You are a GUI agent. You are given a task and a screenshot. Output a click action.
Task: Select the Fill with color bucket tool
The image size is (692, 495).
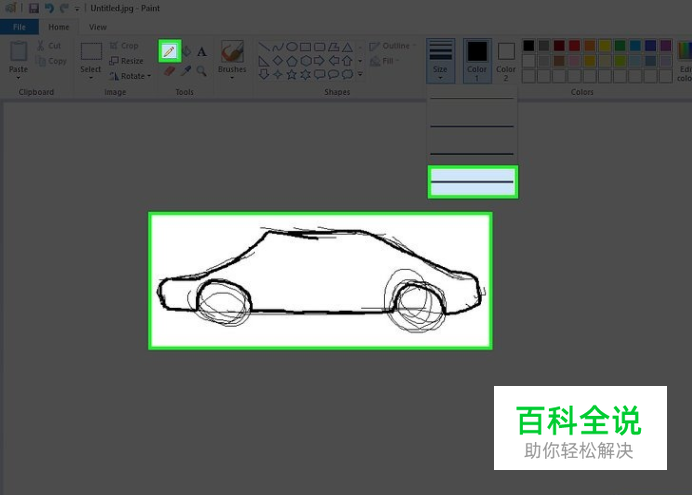pyautogui.click(x=187, y=51)
